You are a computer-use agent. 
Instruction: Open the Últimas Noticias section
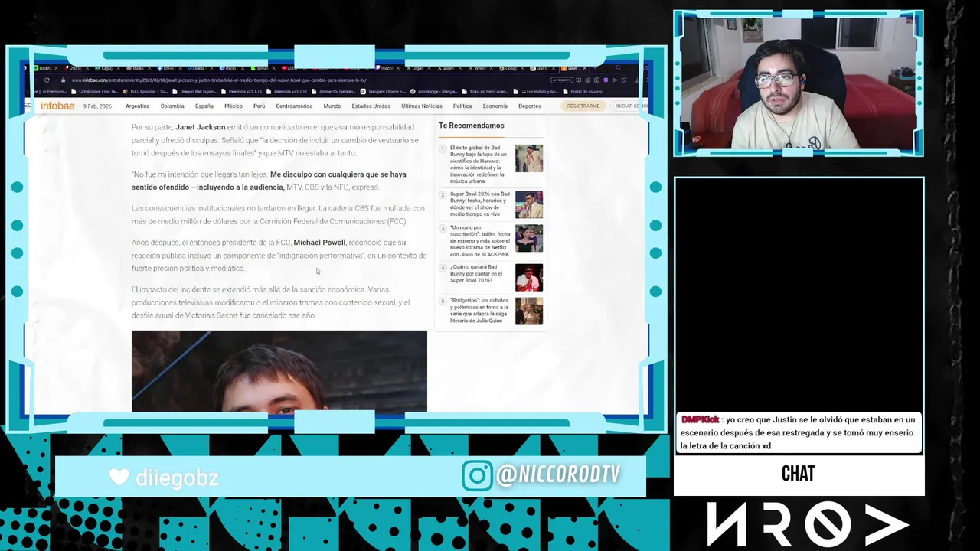(421, 106)
